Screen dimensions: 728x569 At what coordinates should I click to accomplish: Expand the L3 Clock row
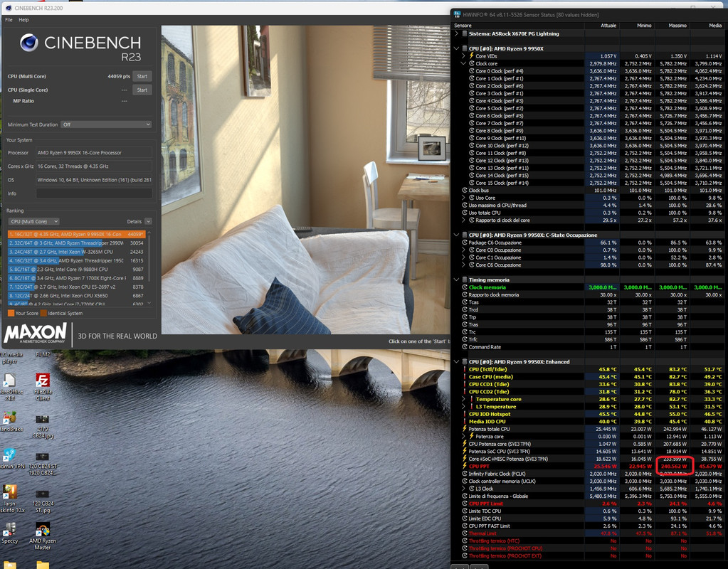[x=463, y=489]
